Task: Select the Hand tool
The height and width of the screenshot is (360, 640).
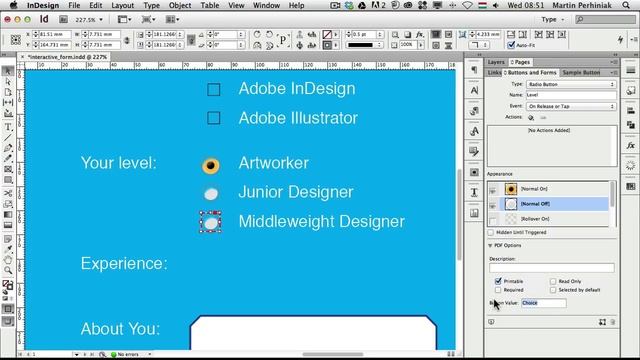Action: tap(8, 260)
